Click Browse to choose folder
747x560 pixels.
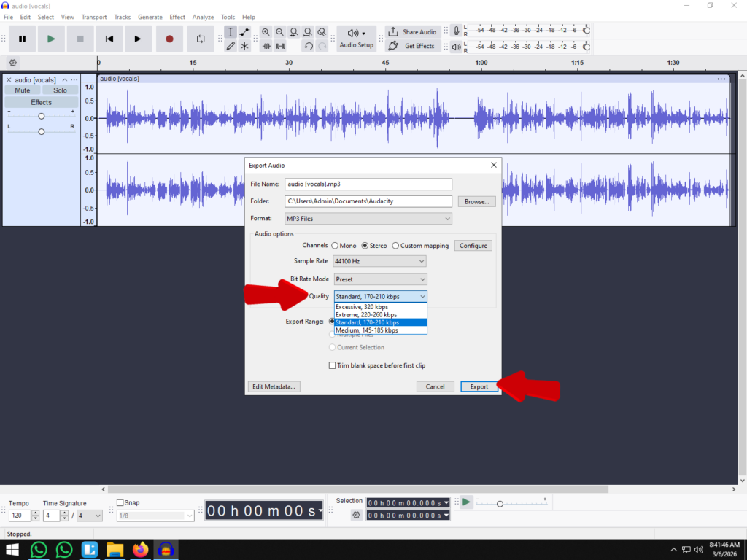coord(476,201)
